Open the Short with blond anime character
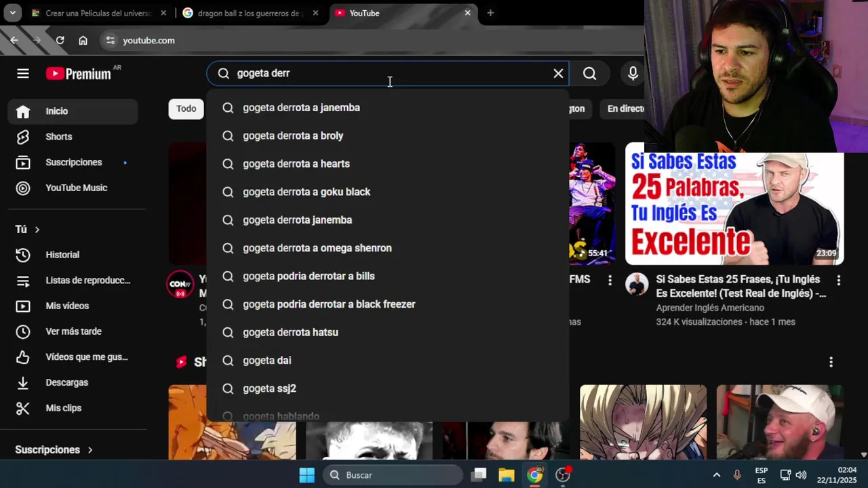The image size is (868, 488). pos(643,422)
